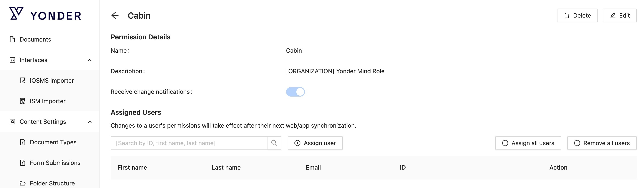Collapse the Interfaces section chevron

tap(90, 60)
